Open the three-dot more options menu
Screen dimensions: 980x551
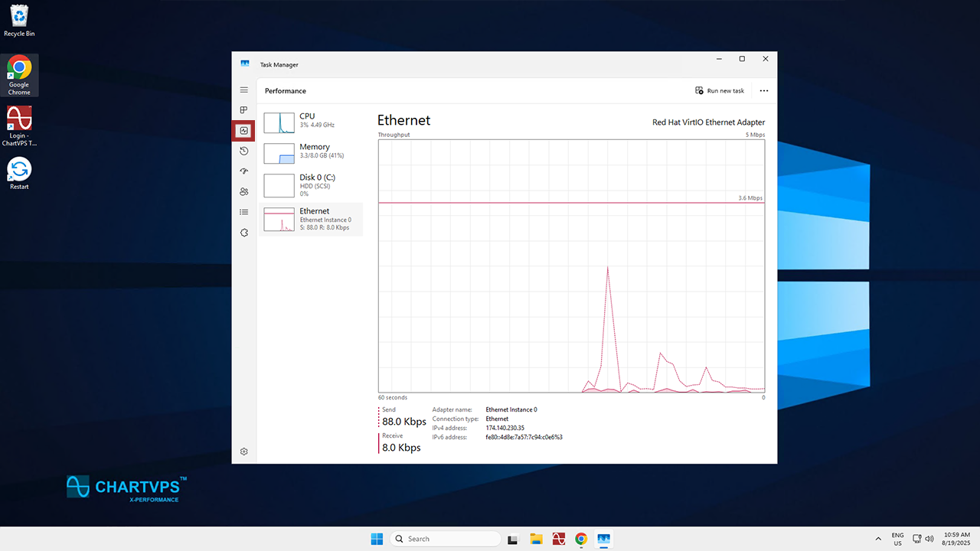[x=763, y=90]
